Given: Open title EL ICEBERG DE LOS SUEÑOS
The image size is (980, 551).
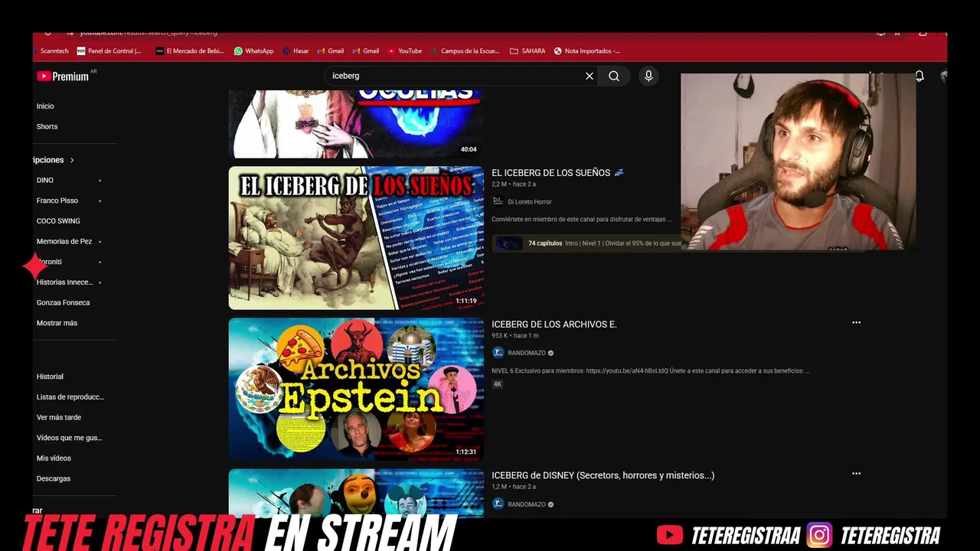Looking at the screenshot, I should point(557,173).
